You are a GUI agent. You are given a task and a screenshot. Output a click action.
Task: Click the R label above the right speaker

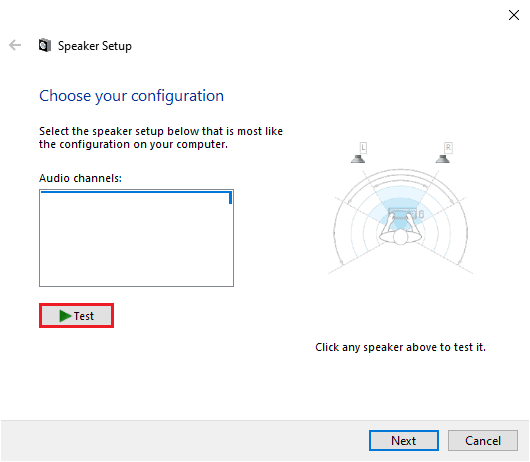[x=448, y=148]
